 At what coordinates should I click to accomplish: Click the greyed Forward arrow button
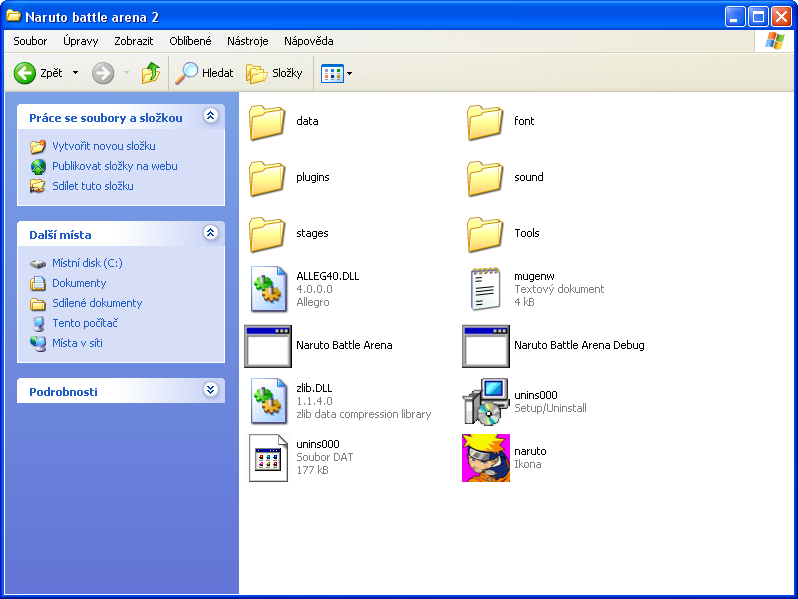point(103,73)
